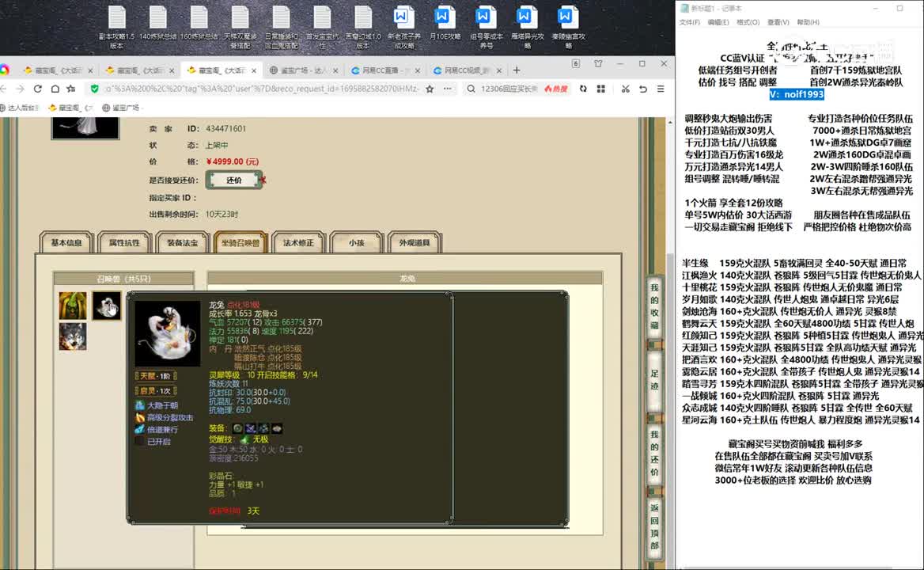Click the browser undo arrow icon
The width and height of the screenshot is (924, 570).
click(x=643, y=89)
